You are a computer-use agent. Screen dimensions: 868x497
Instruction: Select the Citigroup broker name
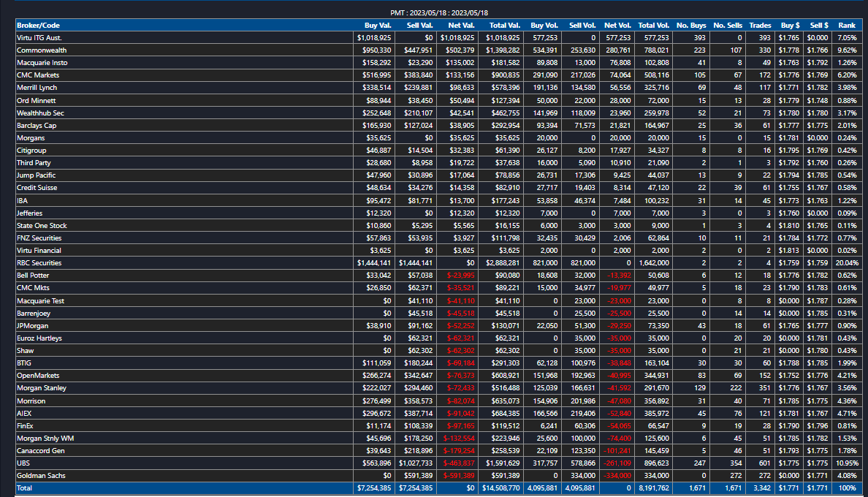(31, 151)
